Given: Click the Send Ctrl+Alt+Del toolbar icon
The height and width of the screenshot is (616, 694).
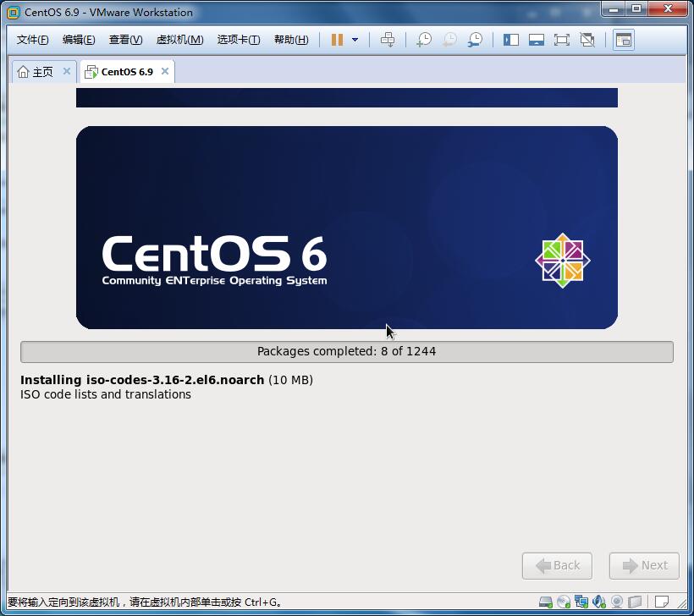Looking at the screenshot, I should (x=388, y=40).
